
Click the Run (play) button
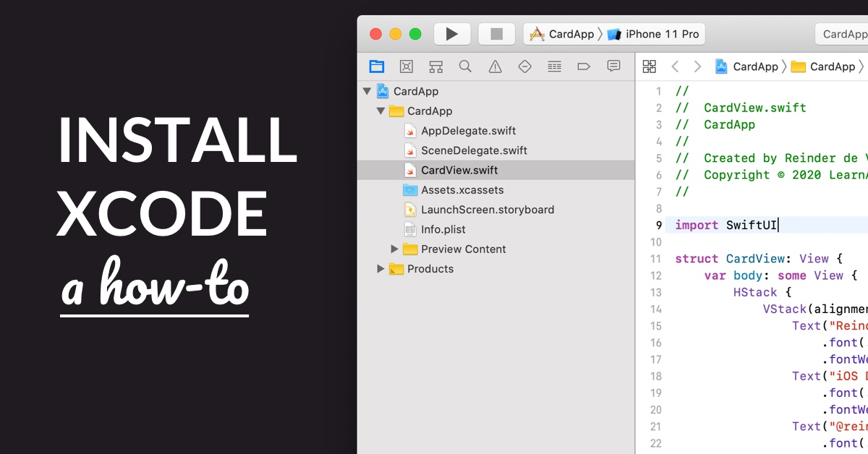(x=452, y=34)
